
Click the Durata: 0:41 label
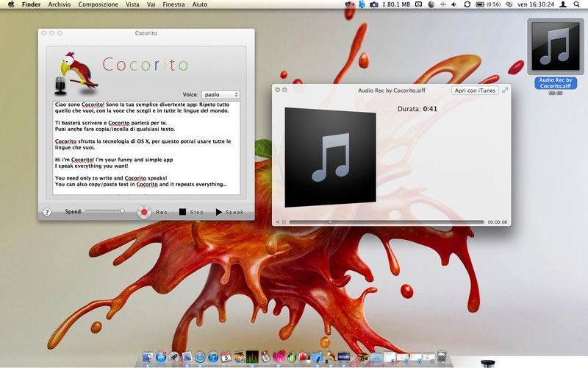[417, 109]
